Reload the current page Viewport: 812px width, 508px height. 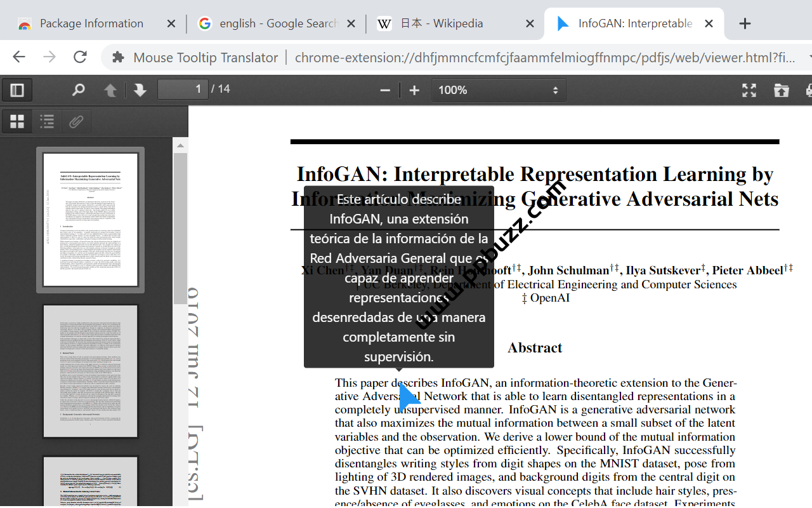point(80,57)
